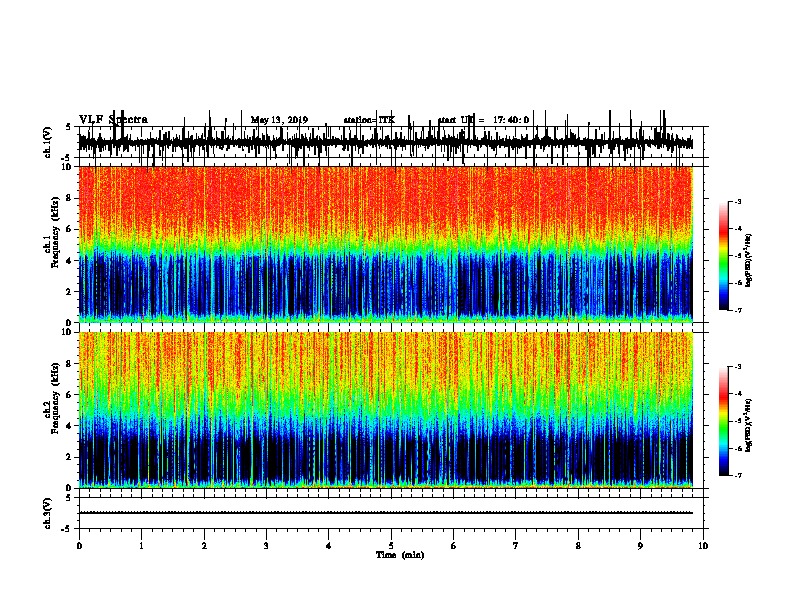
Task: Click the "-3" tick on lower colorbar
Action: point(737,367)
